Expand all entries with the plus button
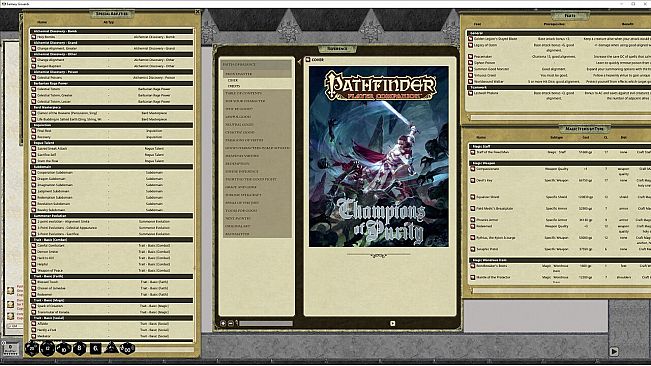 [223, 323]
